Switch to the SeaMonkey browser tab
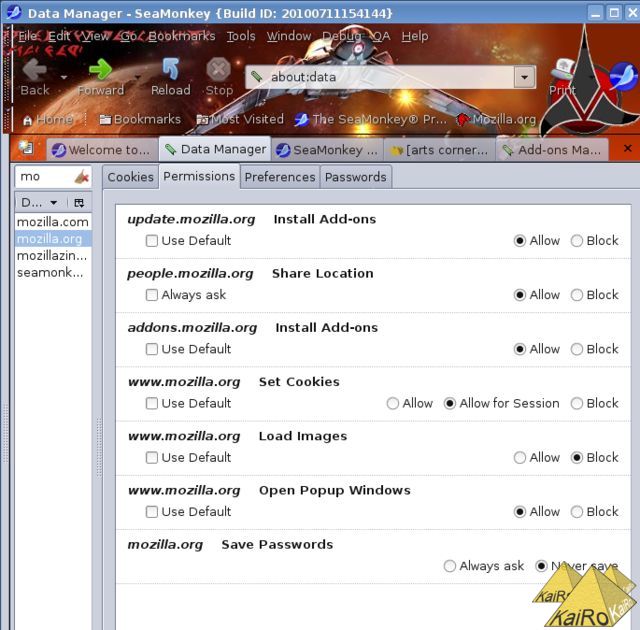The height and width of the screenshot is (630, 640). pos(327,150)
